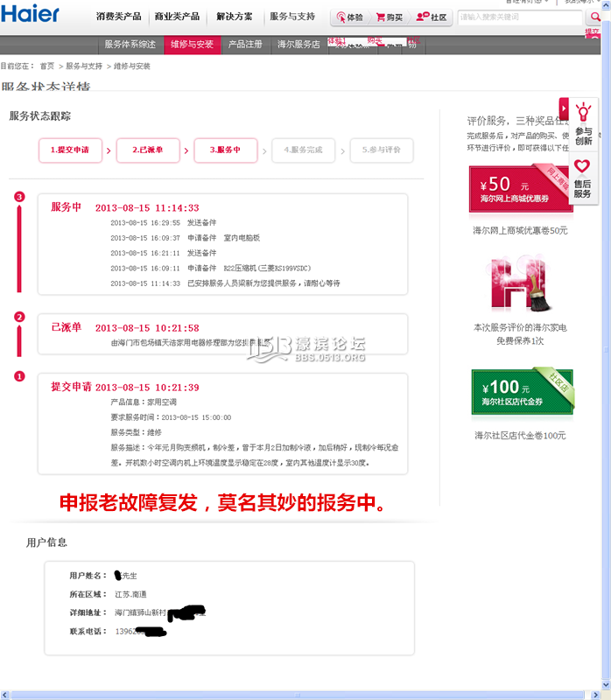Viewport: 611px width, 700px height.
Task: Click step 3.服务中 button
Action: (226, 150)
